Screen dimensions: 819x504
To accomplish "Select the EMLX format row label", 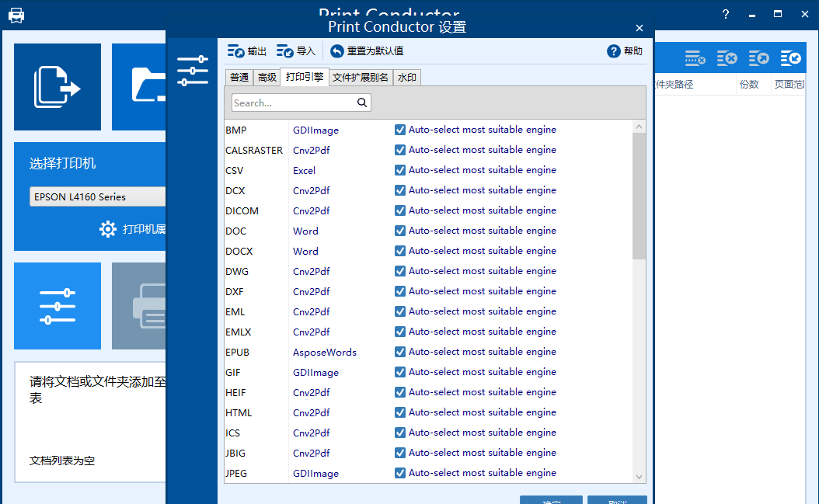I will click(239, 332).
